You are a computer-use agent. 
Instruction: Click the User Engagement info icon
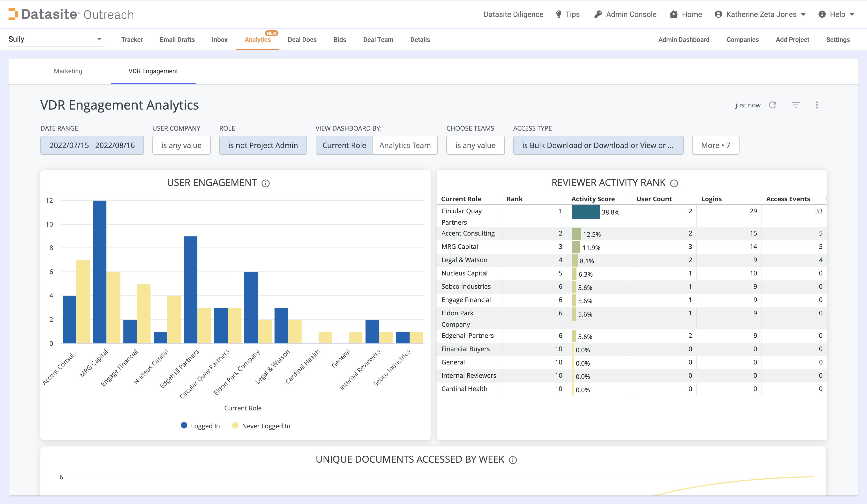265,183
